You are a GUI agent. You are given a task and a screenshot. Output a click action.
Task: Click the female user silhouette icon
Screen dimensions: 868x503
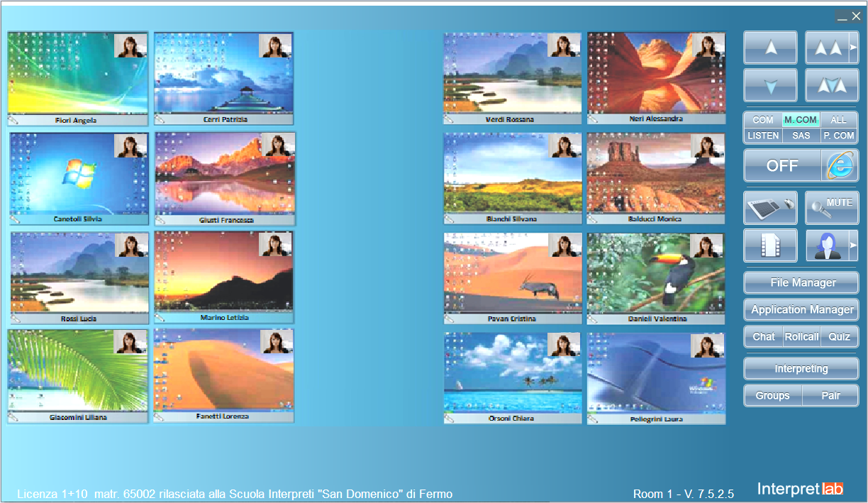click(827, 245)
